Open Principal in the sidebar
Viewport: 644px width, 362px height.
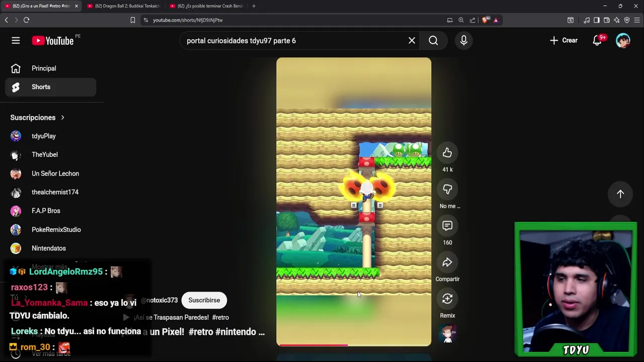point(50,68)
